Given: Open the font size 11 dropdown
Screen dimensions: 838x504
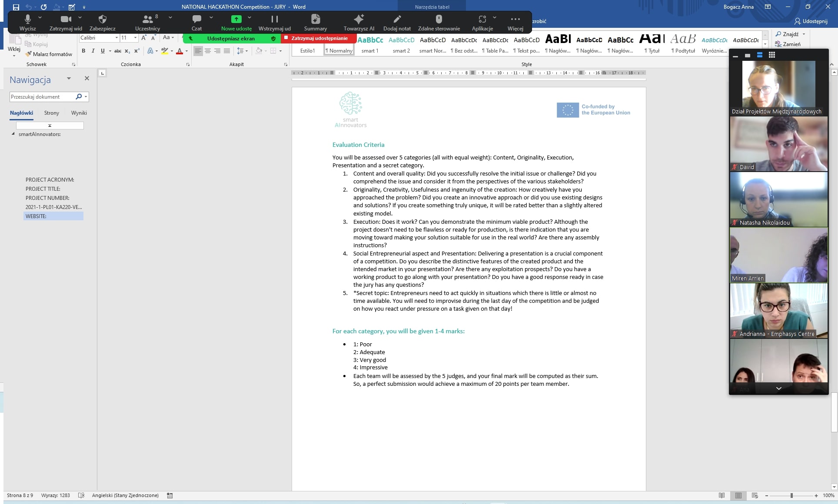Looking at the screenshot, I should 135,38.
